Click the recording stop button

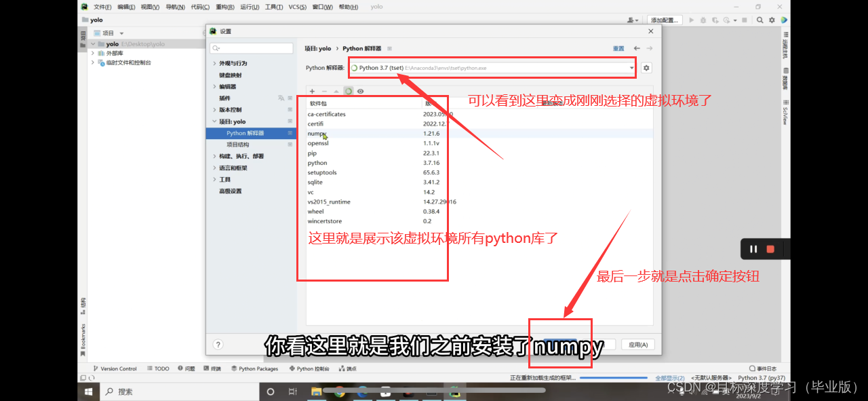(x=770, y=249)
